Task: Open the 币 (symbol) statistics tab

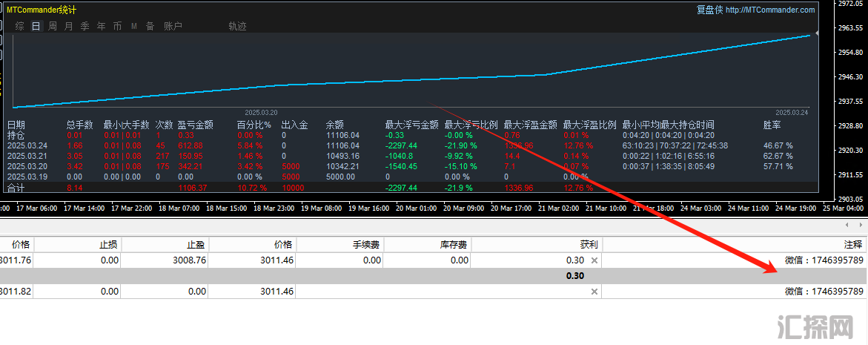Action: pyautogui.click(x=117, y=26)
